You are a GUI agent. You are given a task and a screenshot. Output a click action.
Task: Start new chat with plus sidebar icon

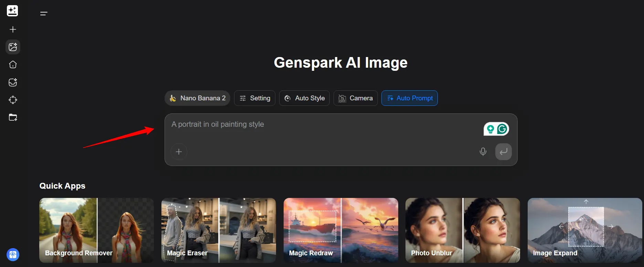[x=13, y=30]
